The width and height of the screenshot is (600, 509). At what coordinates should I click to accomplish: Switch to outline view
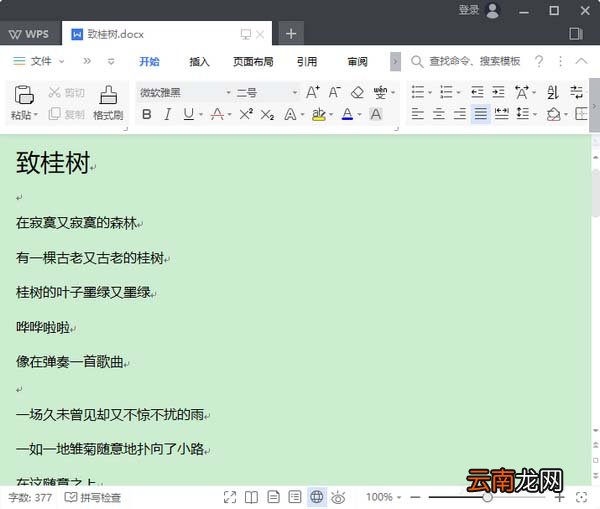(295, 497)
